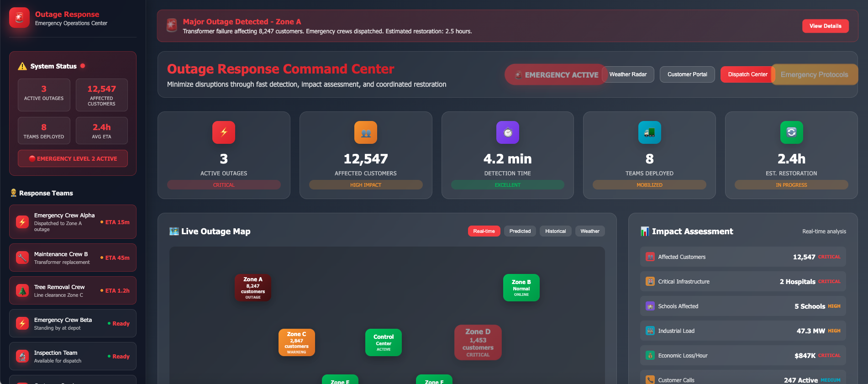Open the Customer Portal
The image size is (868, 384).
coord(687,74)
